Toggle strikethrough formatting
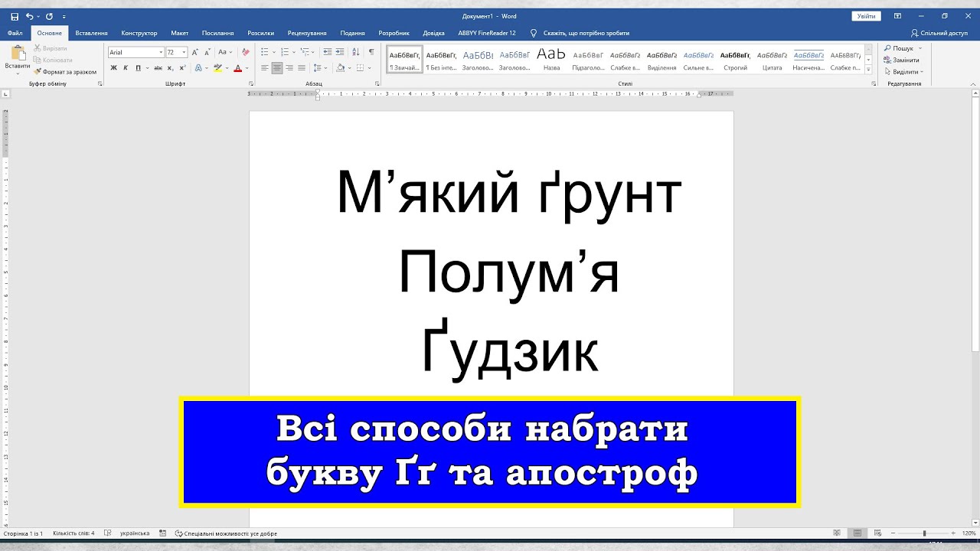980x551 pixels. [x=157, y=68]
